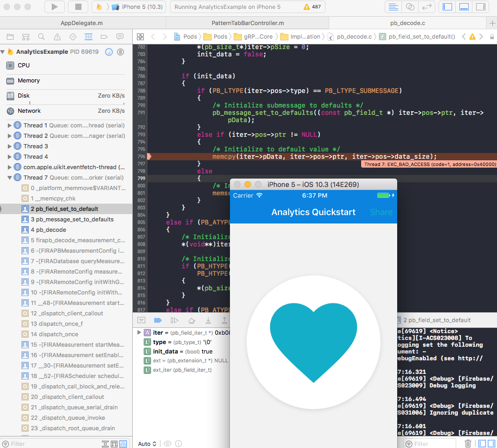Screen dimensions: 497x448
Task: Click pb_decode.c in jump bar
Action: coord(350,37)
